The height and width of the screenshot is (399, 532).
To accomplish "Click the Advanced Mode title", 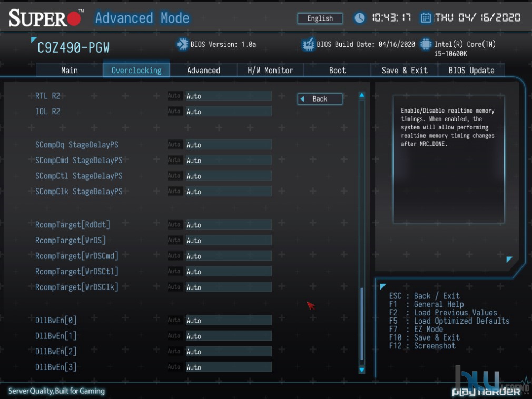I will [x=142, y=18].
